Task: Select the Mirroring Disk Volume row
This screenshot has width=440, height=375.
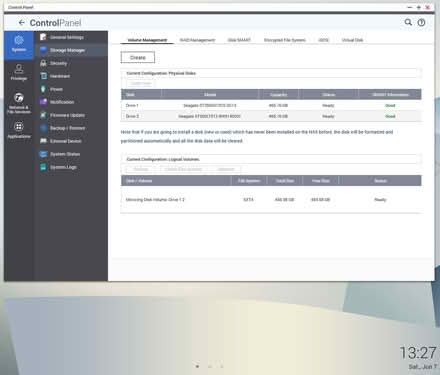Action: [271, 200]
